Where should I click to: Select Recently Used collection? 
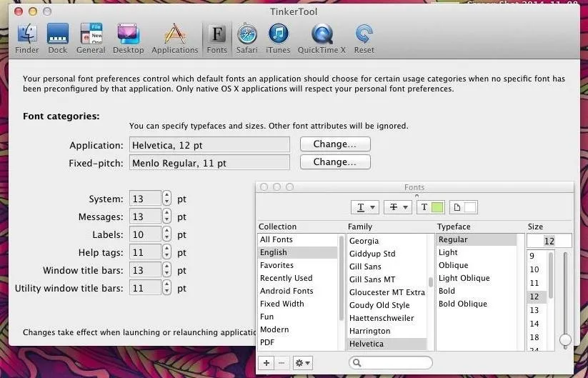(298, 278)
